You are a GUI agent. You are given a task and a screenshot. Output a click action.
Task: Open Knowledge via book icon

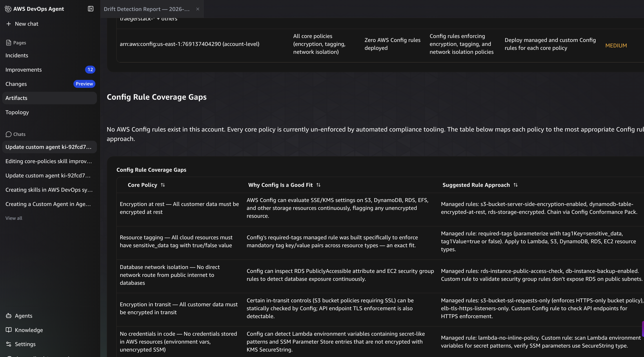9,330
